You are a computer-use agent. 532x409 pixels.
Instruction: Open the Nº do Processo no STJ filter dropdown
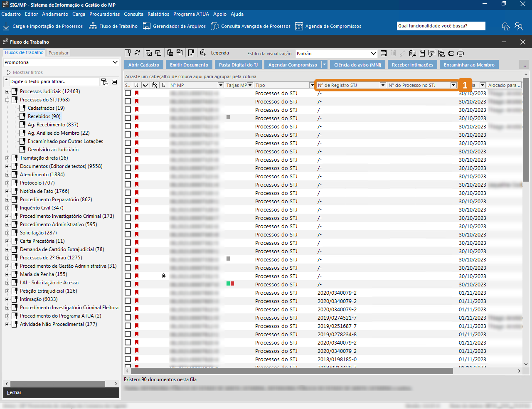(x=453, y=85)
